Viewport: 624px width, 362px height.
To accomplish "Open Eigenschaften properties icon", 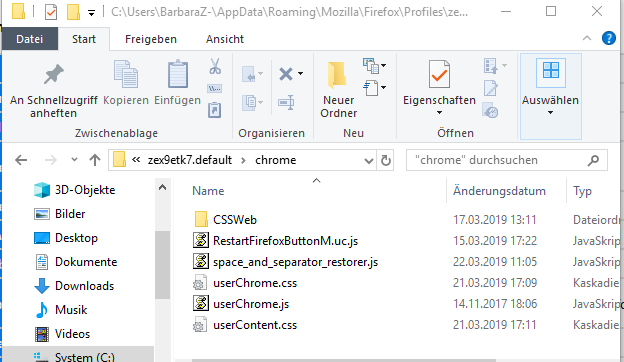I will (x=439, y=74).
